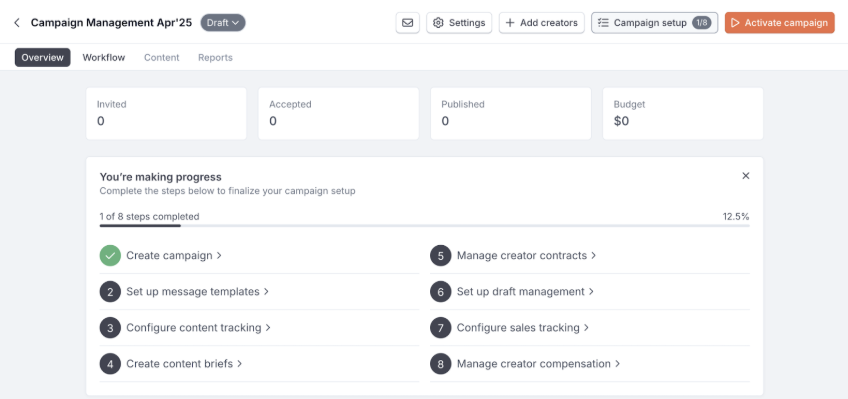This screenshot has height=399, width=848.
Task: Click step number 8 circle
Action: pos(441,364)
